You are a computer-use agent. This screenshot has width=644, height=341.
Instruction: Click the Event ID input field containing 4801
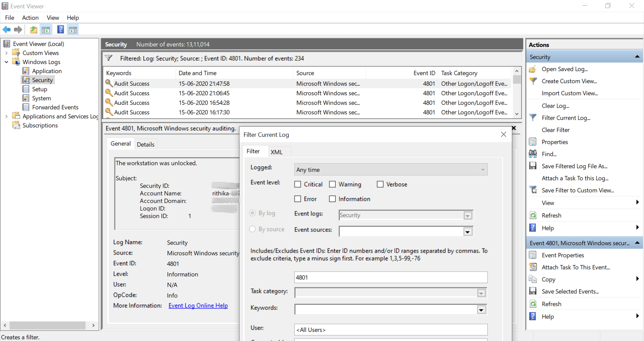390,277
